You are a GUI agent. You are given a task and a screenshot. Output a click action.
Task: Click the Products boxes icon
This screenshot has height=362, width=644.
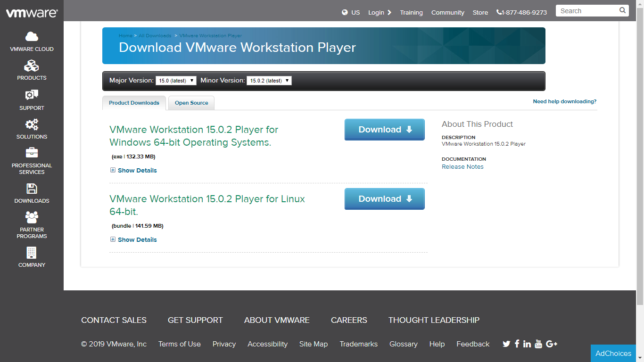(x=32, y=66)
